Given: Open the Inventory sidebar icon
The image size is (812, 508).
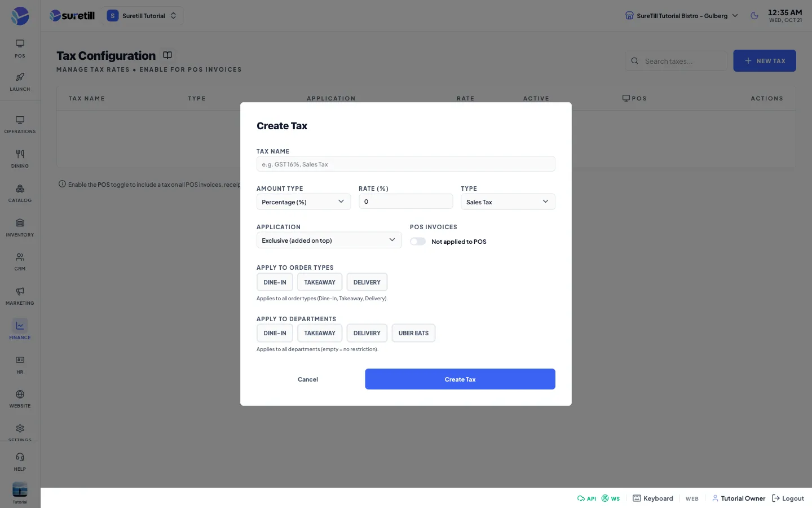Looking at the screenshot, I should 20,223.
